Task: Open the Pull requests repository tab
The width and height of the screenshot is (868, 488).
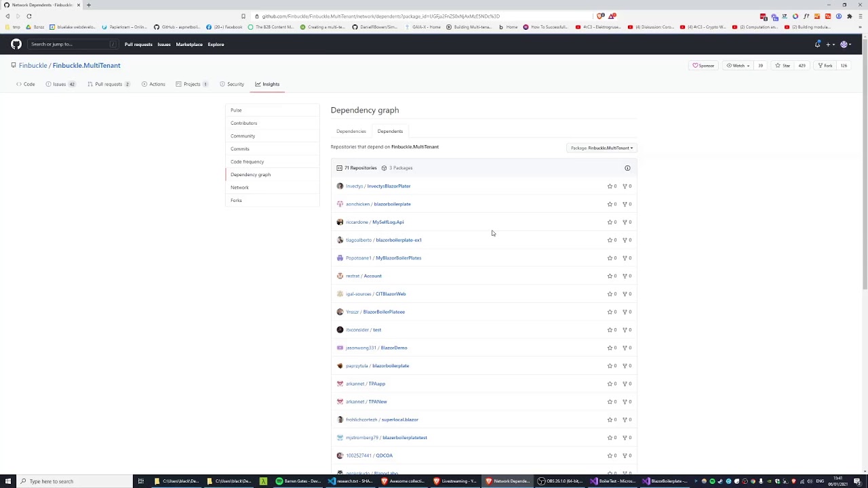Action: pos(108,84)
